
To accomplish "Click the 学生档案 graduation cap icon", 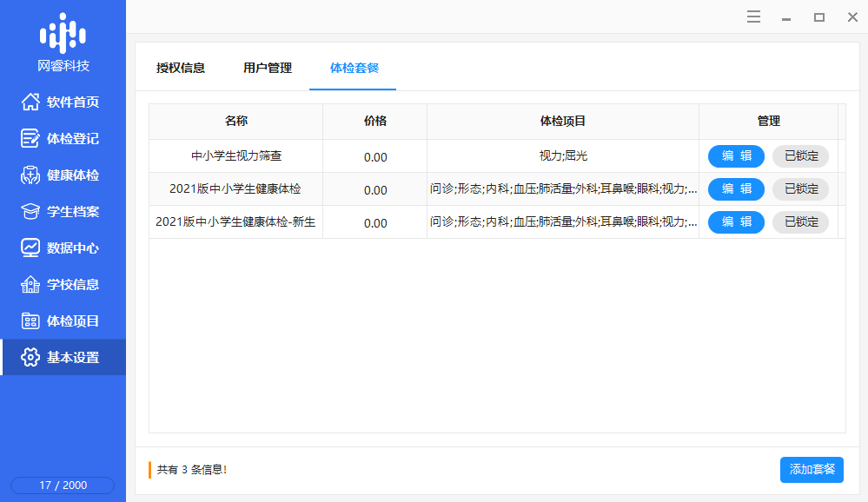I will point(30,211).
